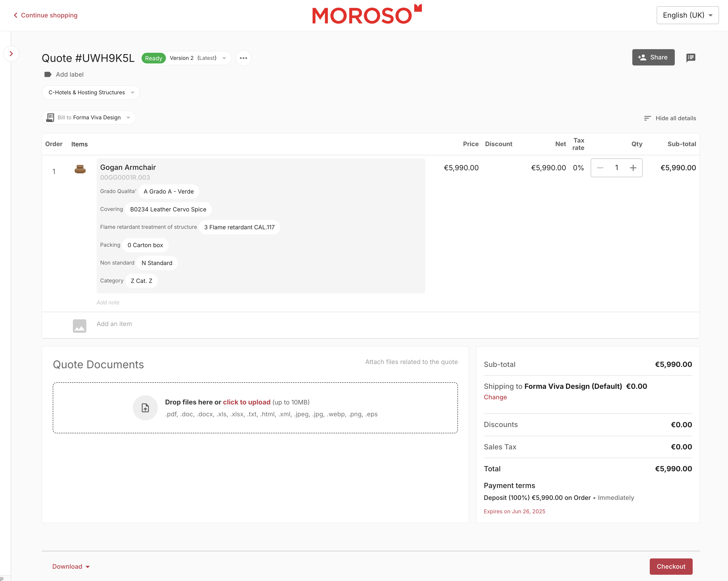Click the Share button
This screenshot has height=581, width=728.
click(x=653, y=57)
